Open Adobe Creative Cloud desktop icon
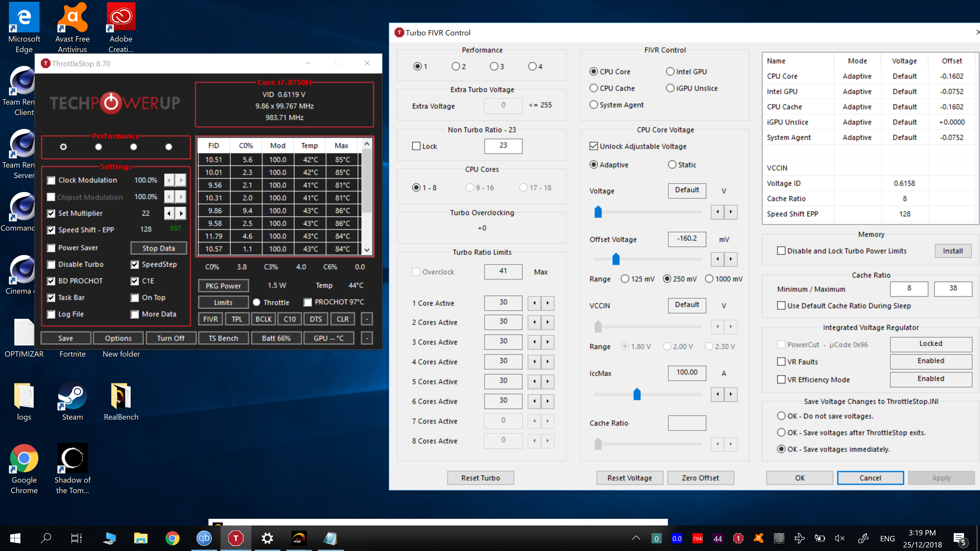Image resolution: width=980 pixels, height=551 pixels. (x=121, y=27)
